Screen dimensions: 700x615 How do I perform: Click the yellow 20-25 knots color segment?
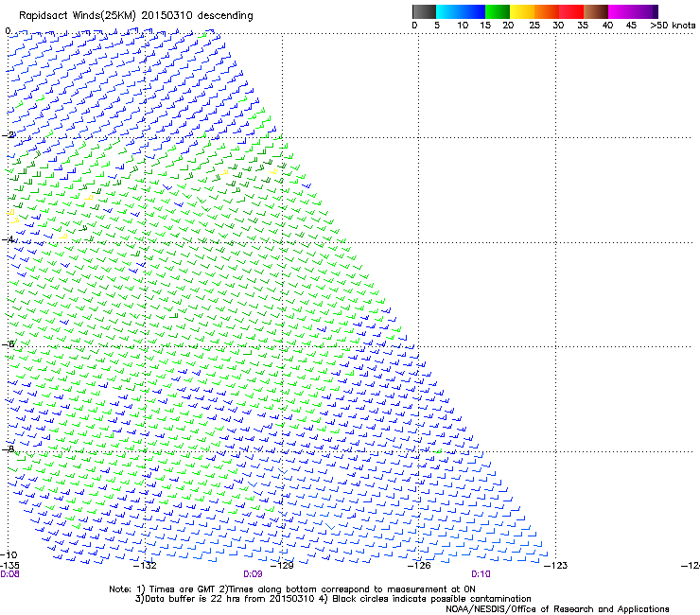pyautogui.click(x=522, y=11)
